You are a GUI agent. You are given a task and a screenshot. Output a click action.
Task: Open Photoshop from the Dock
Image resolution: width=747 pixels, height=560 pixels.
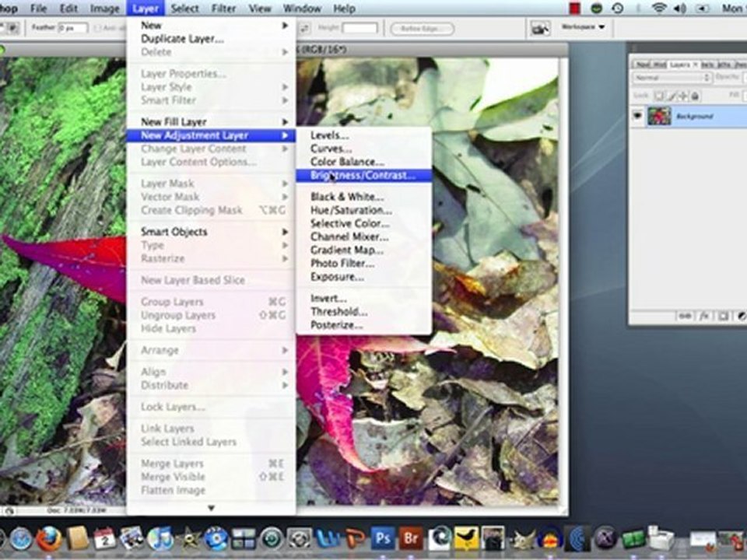point(383,538)
